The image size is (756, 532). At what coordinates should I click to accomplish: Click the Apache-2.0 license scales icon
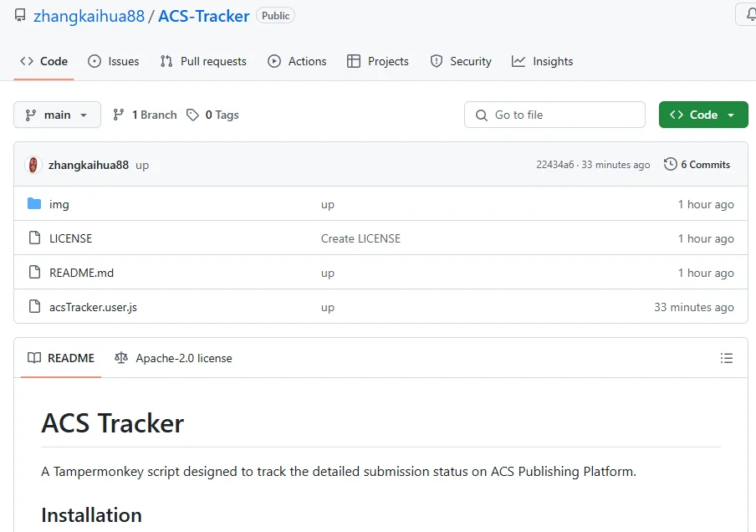(122, 358)
